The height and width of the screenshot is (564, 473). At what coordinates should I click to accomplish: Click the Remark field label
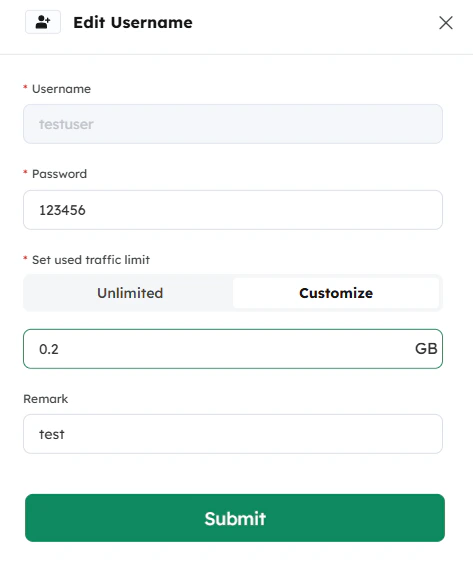(x=46, y=399)
